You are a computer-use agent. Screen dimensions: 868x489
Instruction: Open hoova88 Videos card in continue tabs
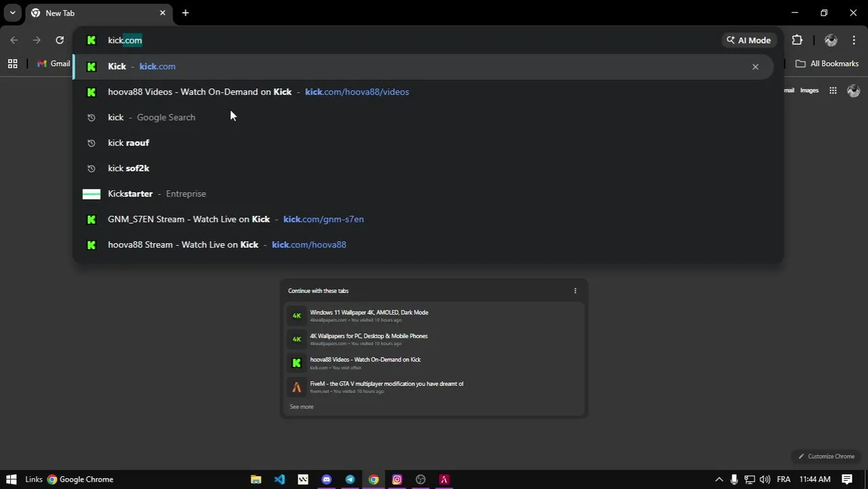[434, 363]
